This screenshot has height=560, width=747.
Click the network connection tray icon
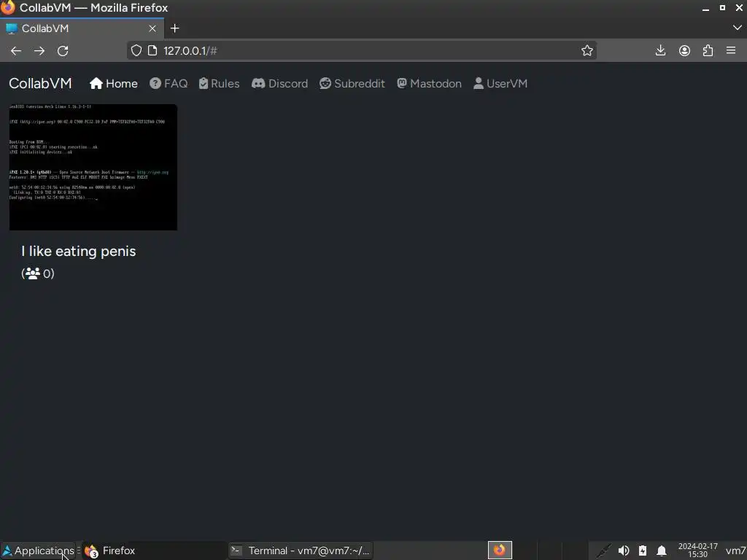(603, 551)
